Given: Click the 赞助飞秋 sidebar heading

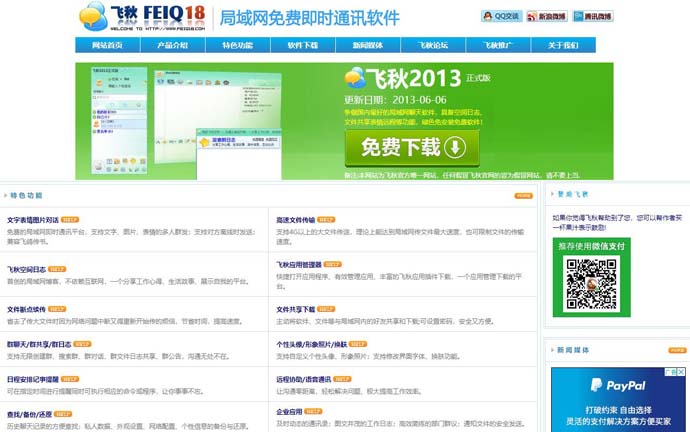Looking at the screenshot, I should coord(573,194).
